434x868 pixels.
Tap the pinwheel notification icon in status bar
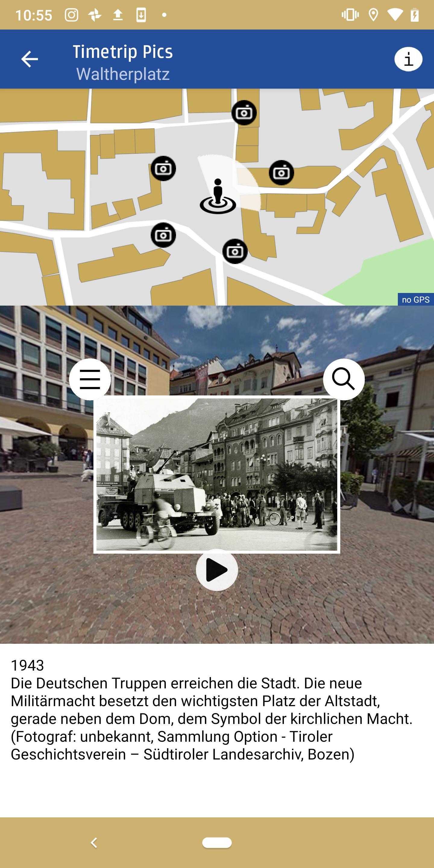[95, 15]
